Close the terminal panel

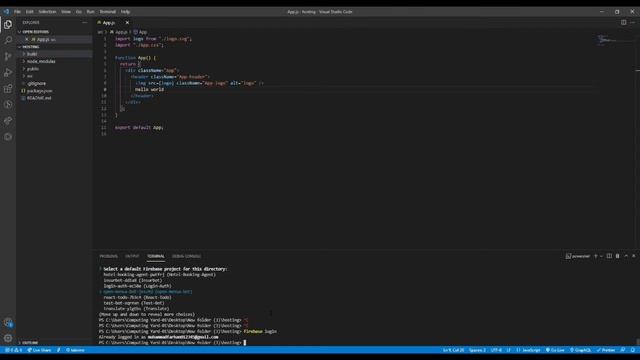634,256
